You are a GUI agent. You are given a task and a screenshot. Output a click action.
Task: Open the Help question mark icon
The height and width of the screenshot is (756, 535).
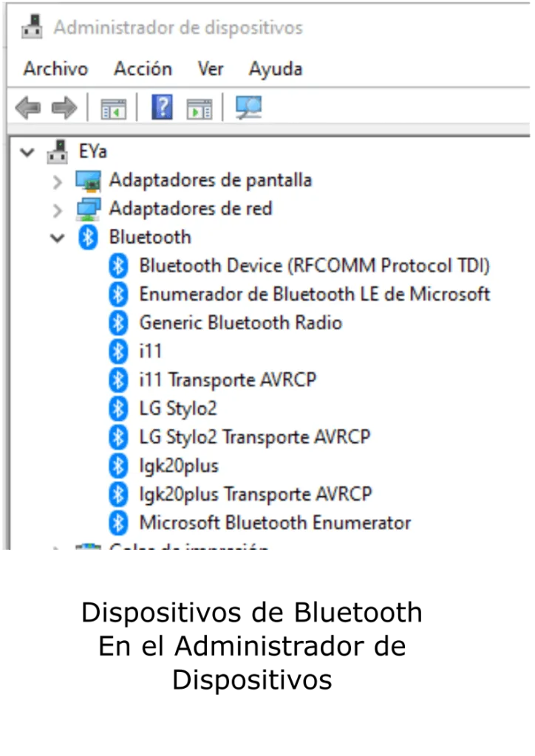click(x=162, y=107)
